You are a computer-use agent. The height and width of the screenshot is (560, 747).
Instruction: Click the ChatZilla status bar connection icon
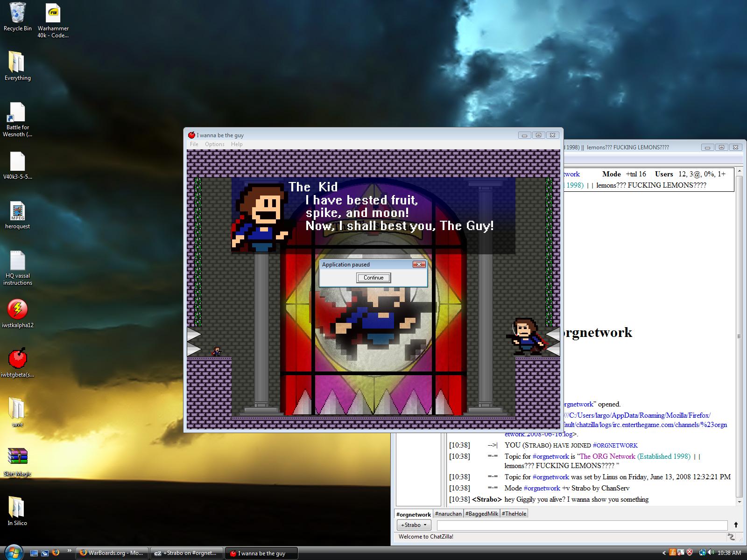click(x=731, y=537)
